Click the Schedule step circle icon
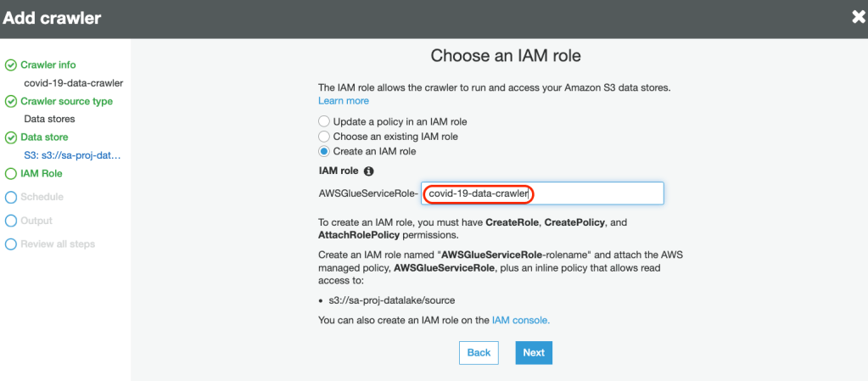Viewport: 868px width, 381px height. coord(11,197)
